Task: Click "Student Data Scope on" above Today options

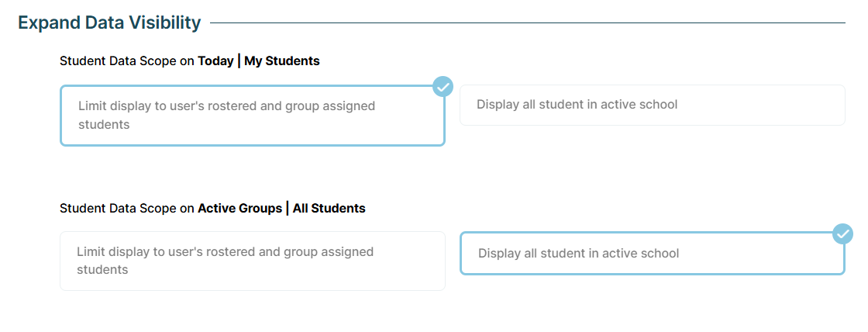Action: pos(126,61)
